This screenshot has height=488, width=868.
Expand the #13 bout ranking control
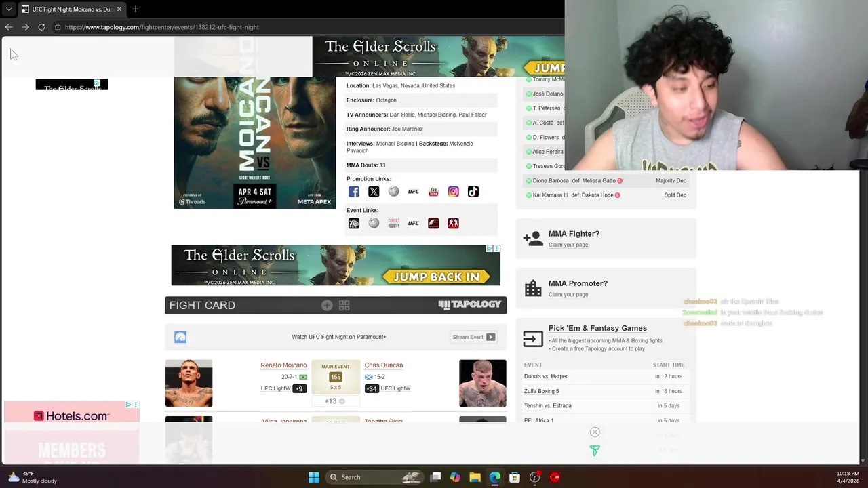pos(335,401)
